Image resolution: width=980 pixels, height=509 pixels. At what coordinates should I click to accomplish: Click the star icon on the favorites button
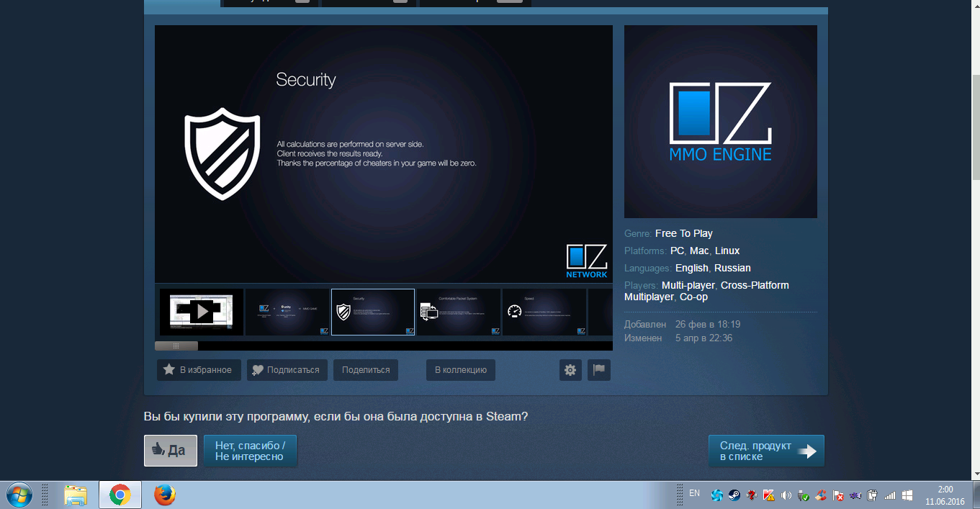169,369
